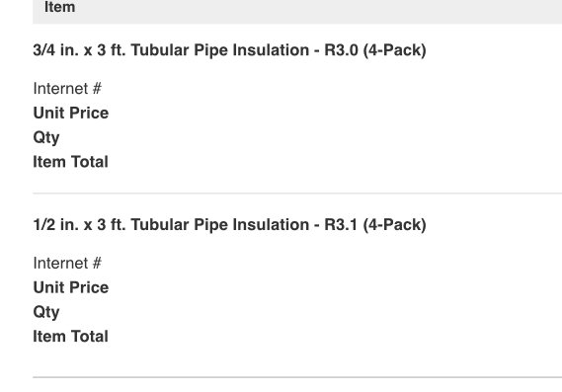The image size is (562, 392).
Task: Click the R3.0 text in the first product title
Action: coord(341,50)
